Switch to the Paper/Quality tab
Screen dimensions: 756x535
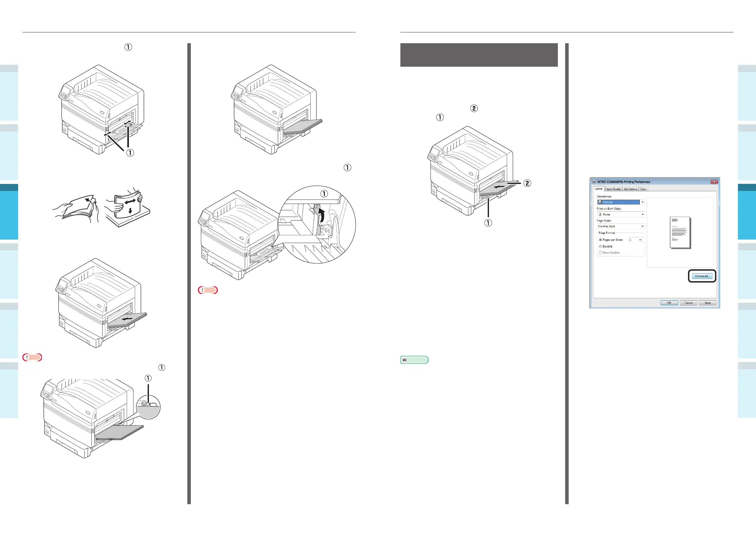coord(613,189)
